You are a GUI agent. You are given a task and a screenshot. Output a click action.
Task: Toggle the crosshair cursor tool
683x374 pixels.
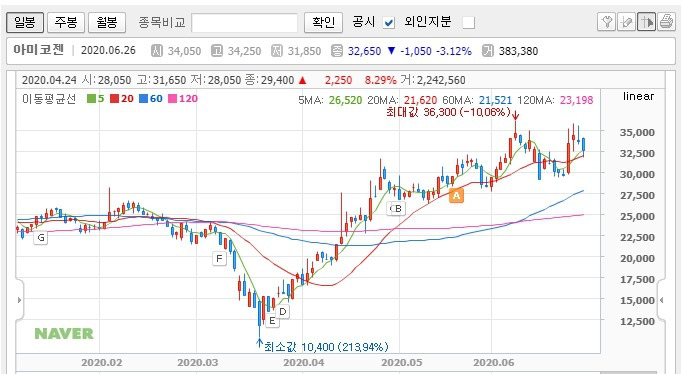click(646, 21)
